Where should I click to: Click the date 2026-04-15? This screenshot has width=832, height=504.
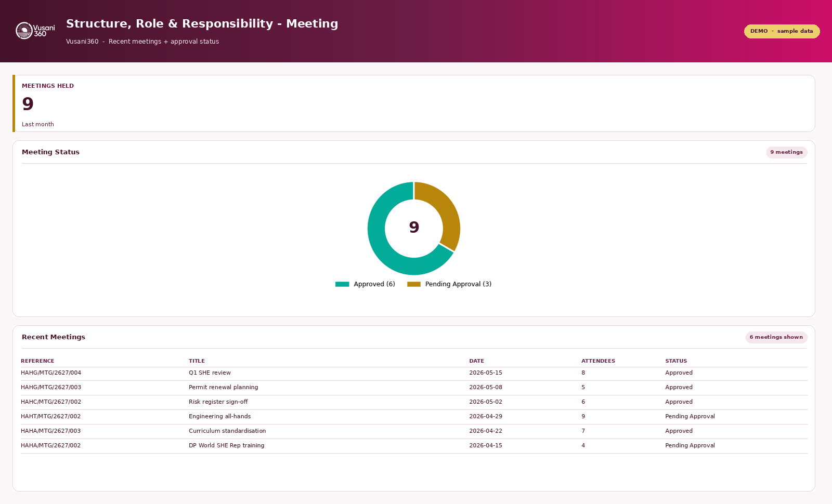tap(486, 446)
